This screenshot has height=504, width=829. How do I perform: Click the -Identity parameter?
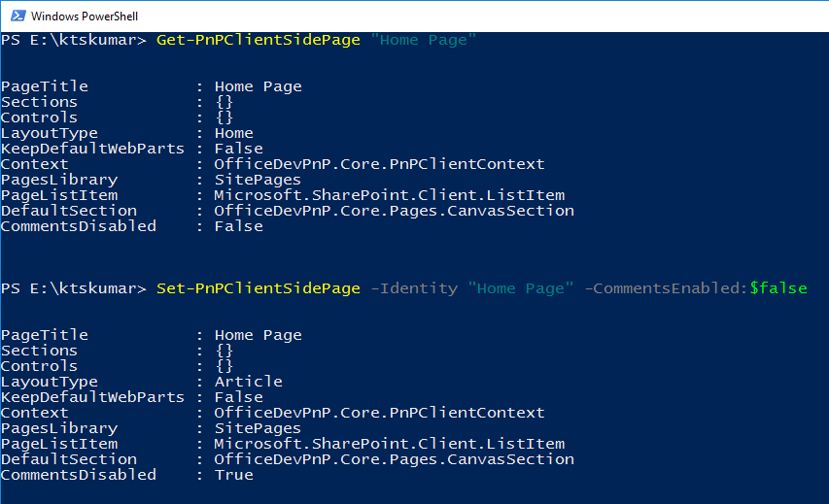pyautogui.click(x=413, y=288)
